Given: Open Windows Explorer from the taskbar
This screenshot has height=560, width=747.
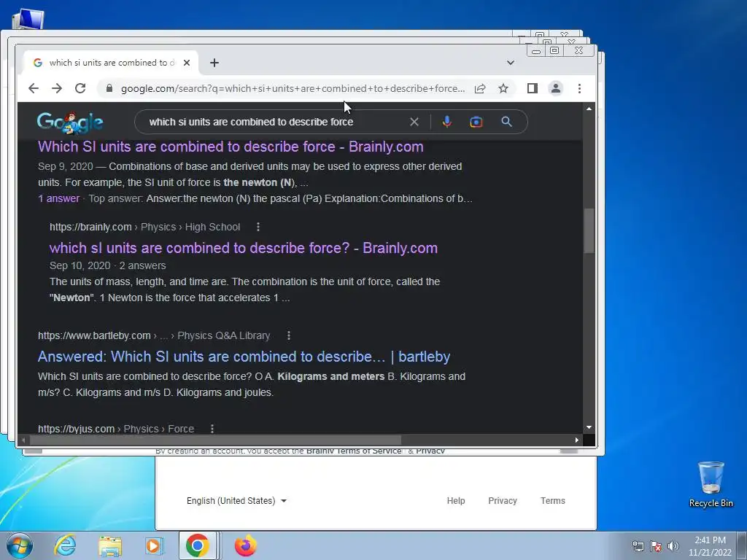Looking at the screenshot, I should pyautogui.click(x=110, y=545).
